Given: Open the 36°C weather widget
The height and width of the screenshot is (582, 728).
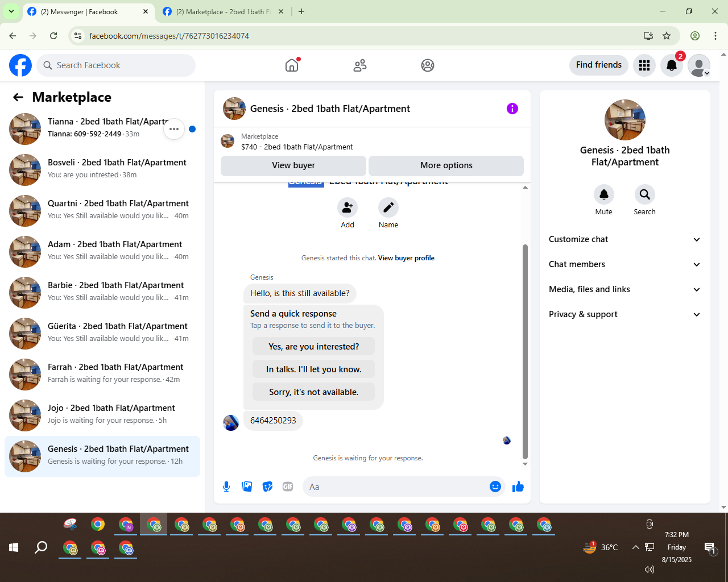Looking at the screenshot, I should coord(601,547).
